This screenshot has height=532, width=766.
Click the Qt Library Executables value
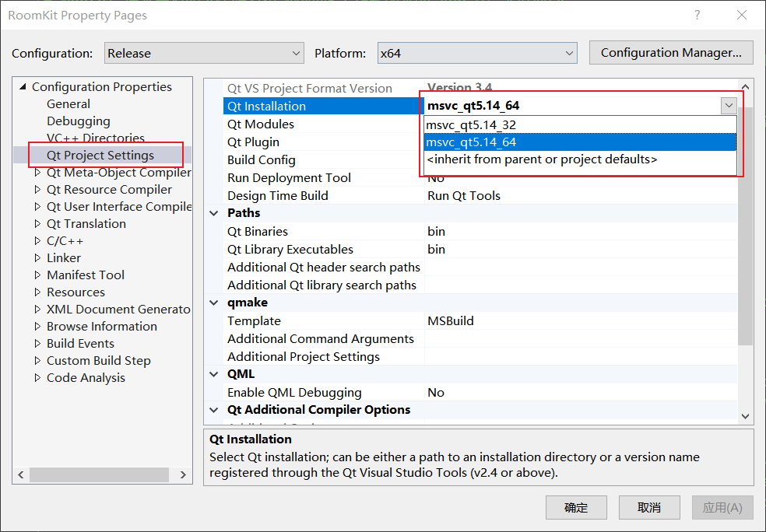pyautogui.click(x=436, y=250)
